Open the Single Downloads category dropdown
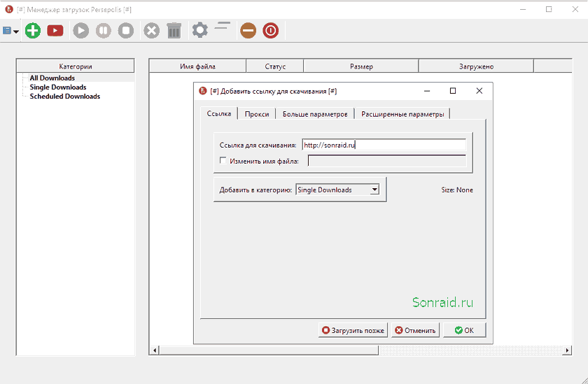Screen dimensions: 588x384 pyautogui.click(x=337, y=190)
